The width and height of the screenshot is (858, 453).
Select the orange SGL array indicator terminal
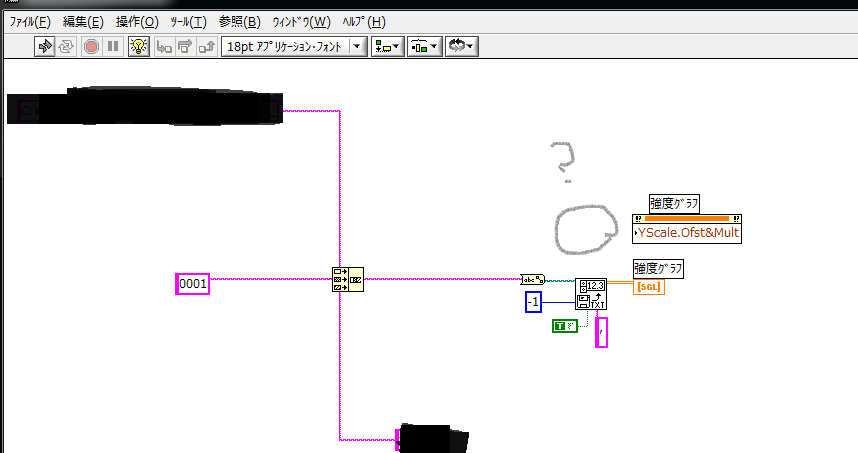click(649, 287)
